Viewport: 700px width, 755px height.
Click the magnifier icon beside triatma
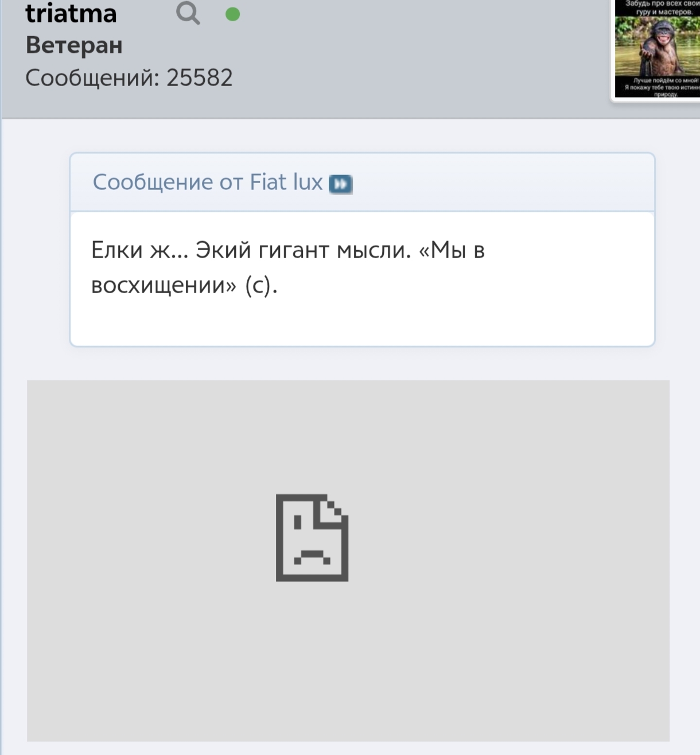click(x=188, y=13)
